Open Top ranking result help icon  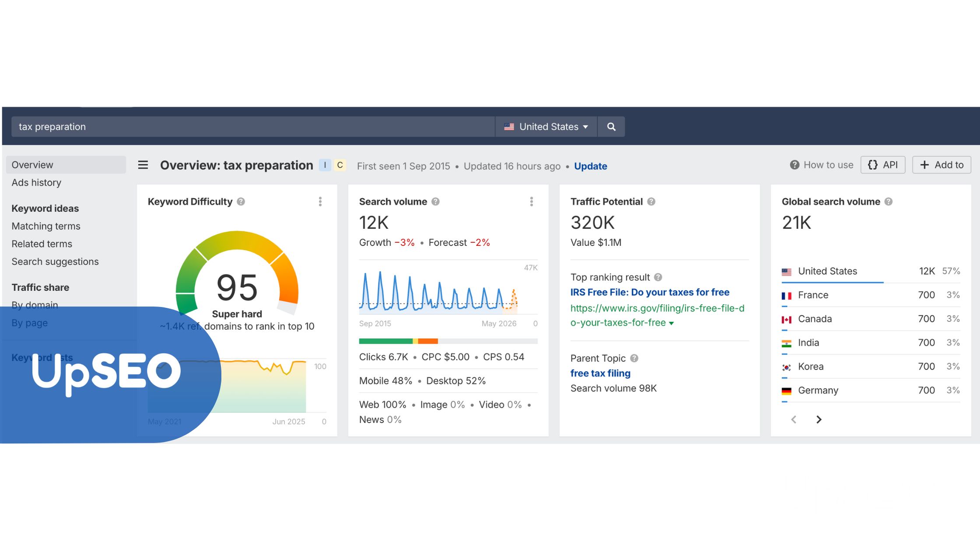[658, 277]
